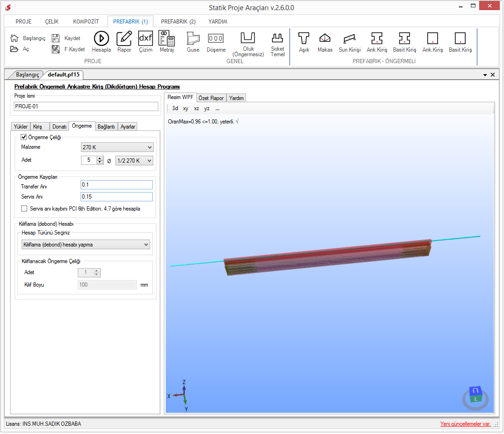The height and width of the screenshot is (434, 504).
Task: Select the Resim WPF tab
Action: 180,98
